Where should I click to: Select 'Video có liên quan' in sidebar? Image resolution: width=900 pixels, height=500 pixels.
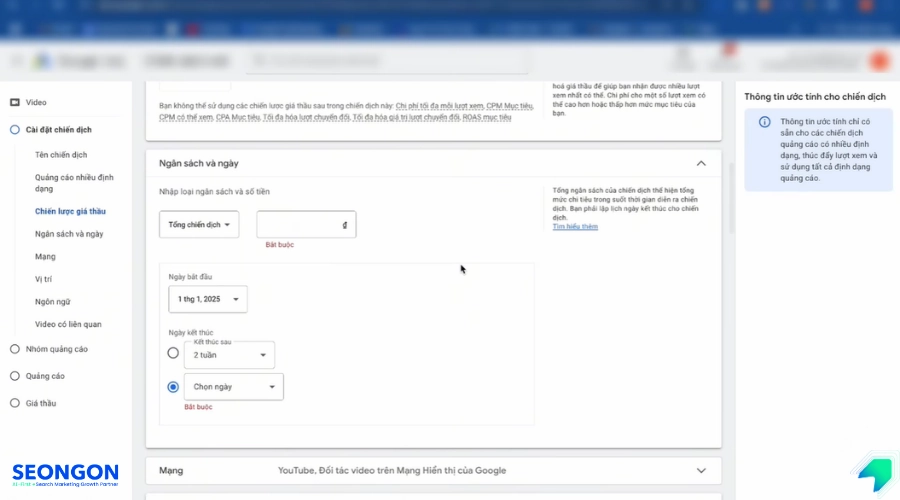coord(68,324)
